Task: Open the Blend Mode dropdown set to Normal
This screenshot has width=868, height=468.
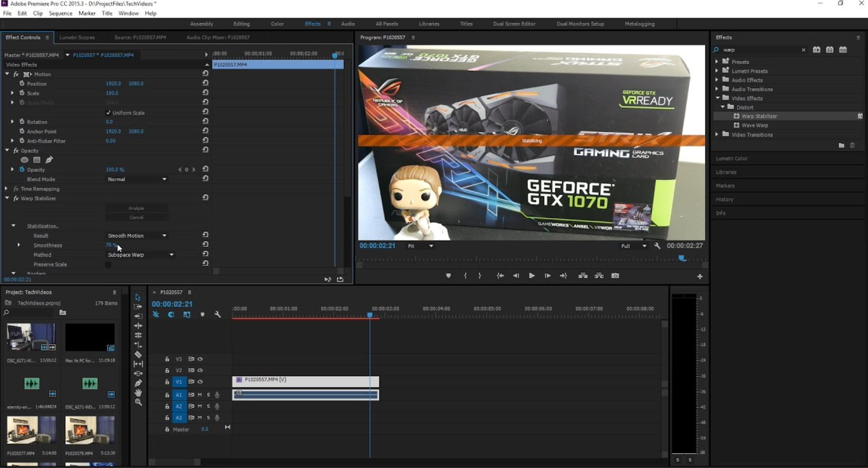Action: pos(137,179)
